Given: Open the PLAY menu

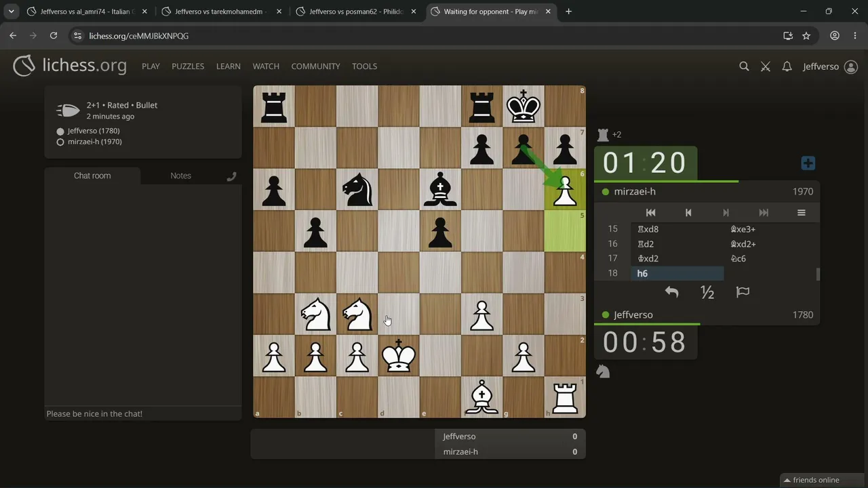Looking at the screenshot, I should pyautogui.click(x=151, y=66).
